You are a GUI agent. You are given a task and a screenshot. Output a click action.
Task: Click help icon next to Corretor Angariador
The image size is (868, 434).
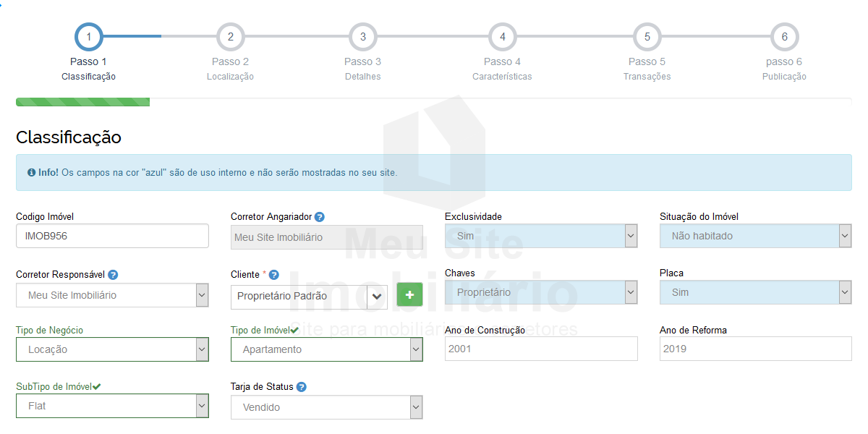[x=319, y=217]
